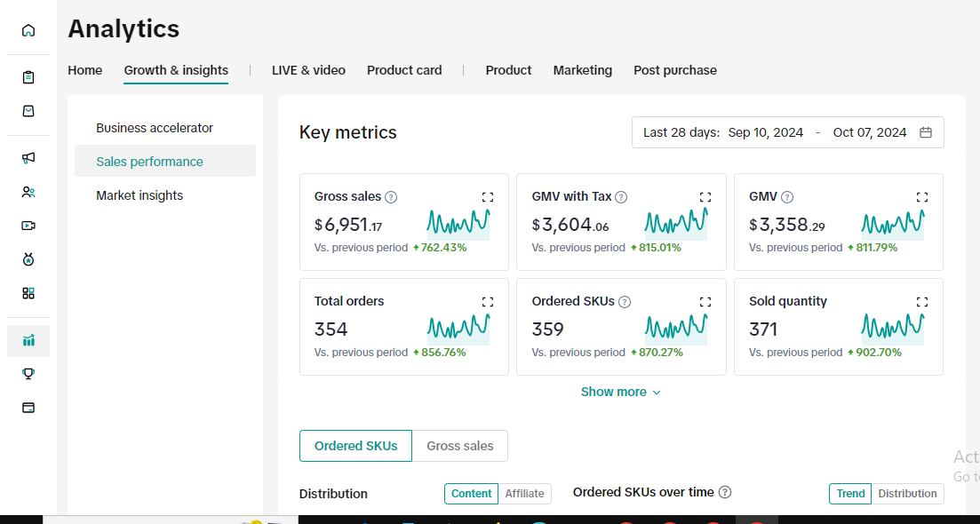Click calendar icon in date range
This screenshot has height=524, width=980.
(926, 132)
